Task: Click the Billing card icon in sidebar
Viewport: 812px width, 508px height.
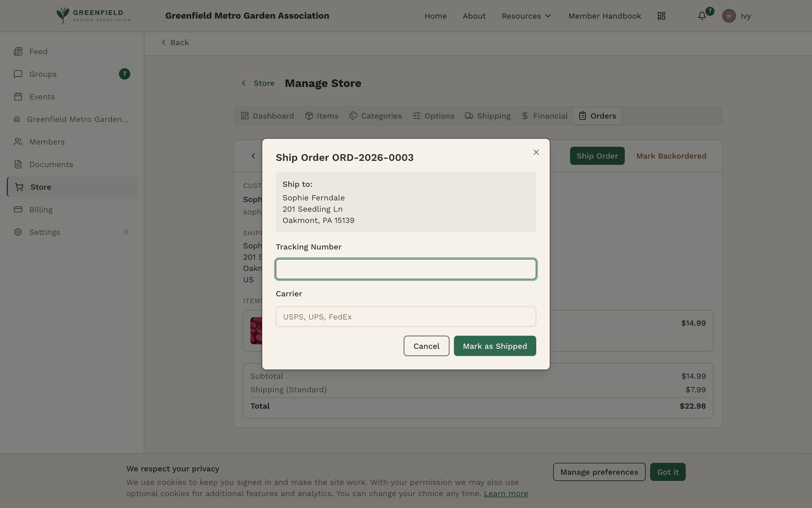Action: point(18,209)
